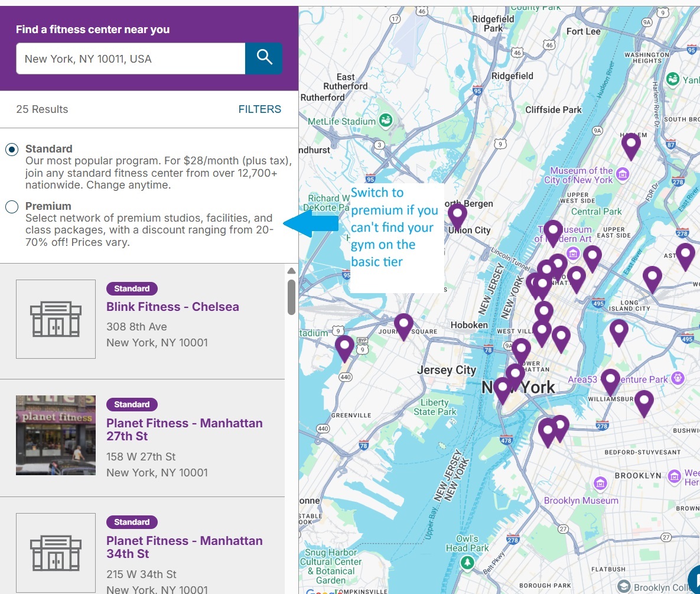Click the Standard badge above Blink Fitness - Chelsea

(132, 288)
